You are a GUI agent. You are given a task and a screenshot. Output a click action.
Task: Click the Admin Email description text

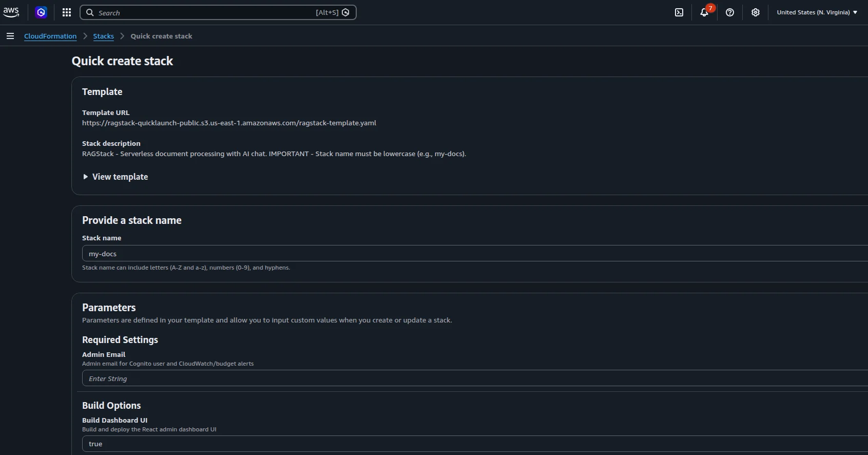168,364
